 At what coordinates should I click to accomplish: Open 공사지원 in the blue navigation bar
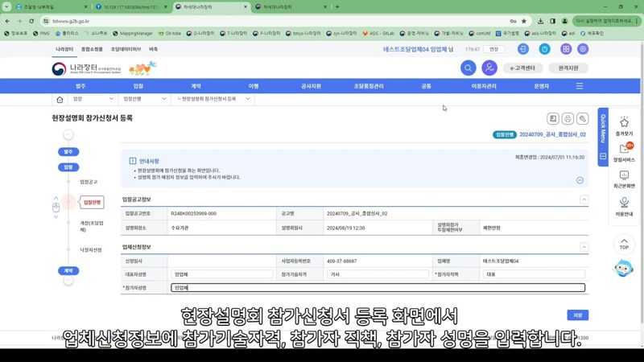click(311, 86)
